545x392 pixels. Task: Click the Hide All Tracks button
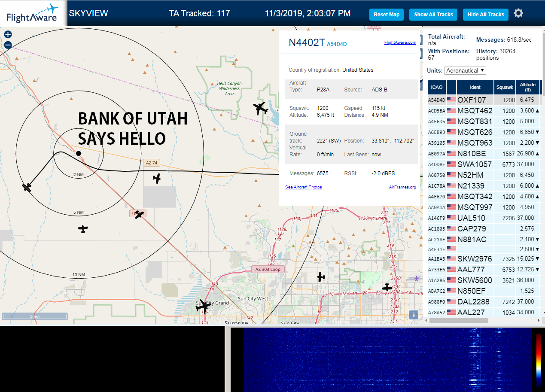coord(486,14)
